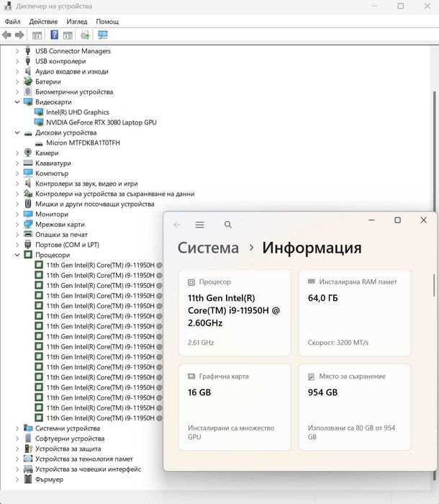Collapse the Дискови устройства category

click(17, 132)
